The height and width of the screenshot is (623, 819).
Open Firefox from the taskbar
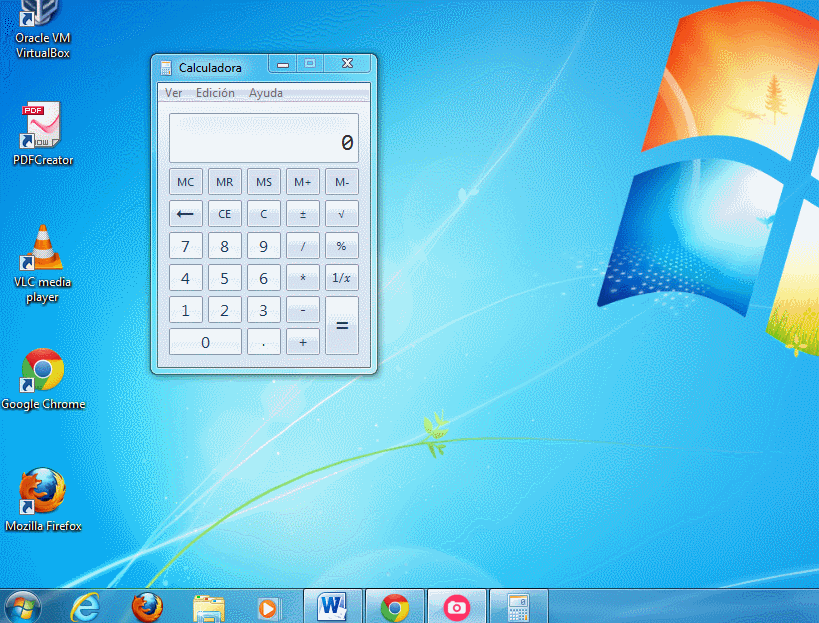(x=147, y=608)
